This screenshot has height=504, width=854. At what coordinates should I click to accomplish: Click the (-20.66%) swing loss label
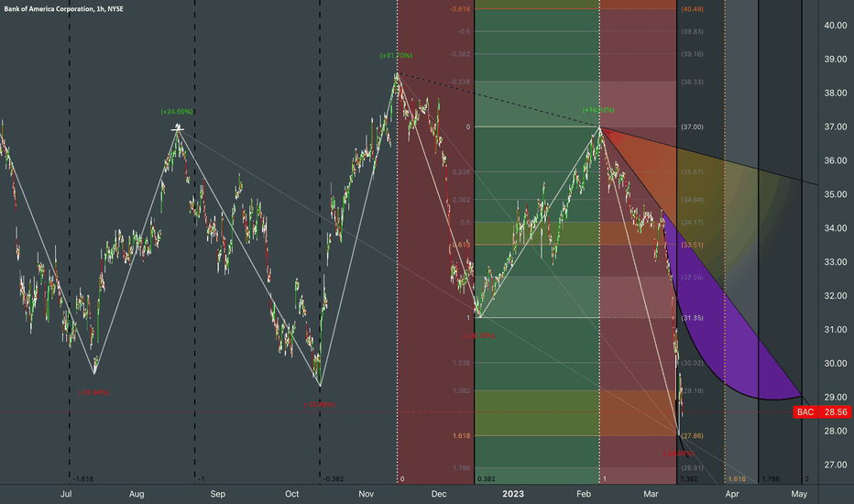click(x=319, y=405)
